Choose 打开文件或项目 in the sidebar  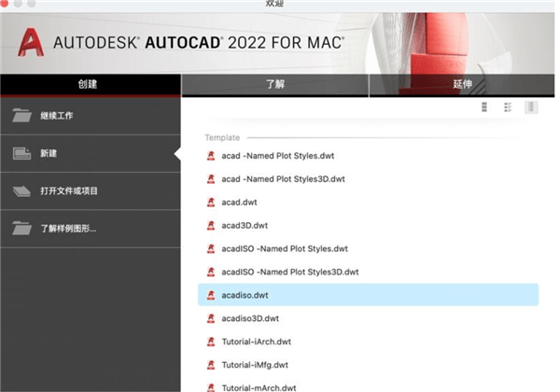pos(91,191)
